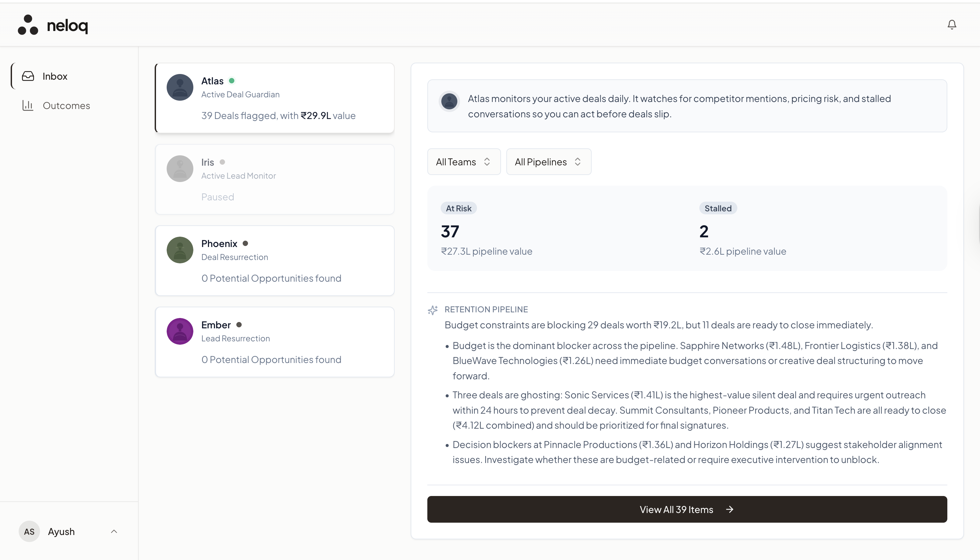Open the paused Iris Lead Monitor card

[275, 179]
